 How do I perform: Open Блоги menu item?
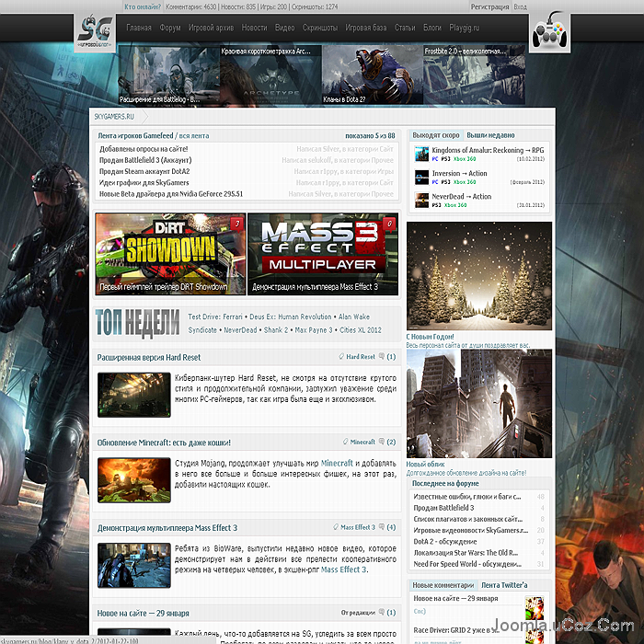(x=432, y=28)
